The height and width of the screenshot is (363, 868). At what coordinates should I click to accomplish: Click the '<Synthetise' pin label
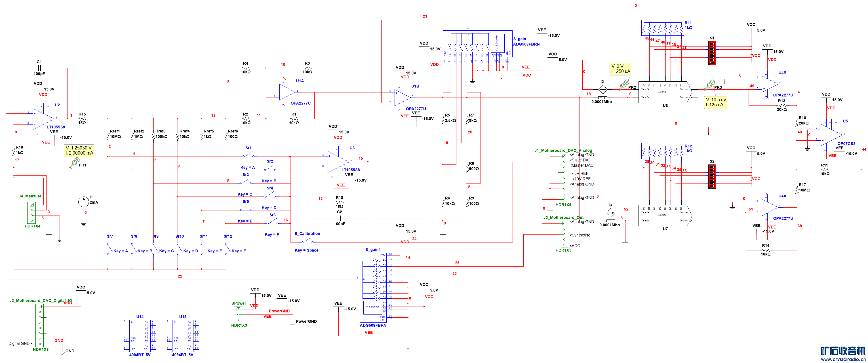click(x=580, y=235)
